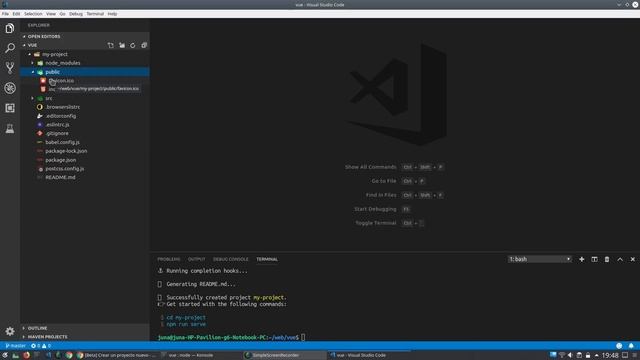
Task: Switch to the Problems tab
Action: pyautogui.click(x=169, y=259)
